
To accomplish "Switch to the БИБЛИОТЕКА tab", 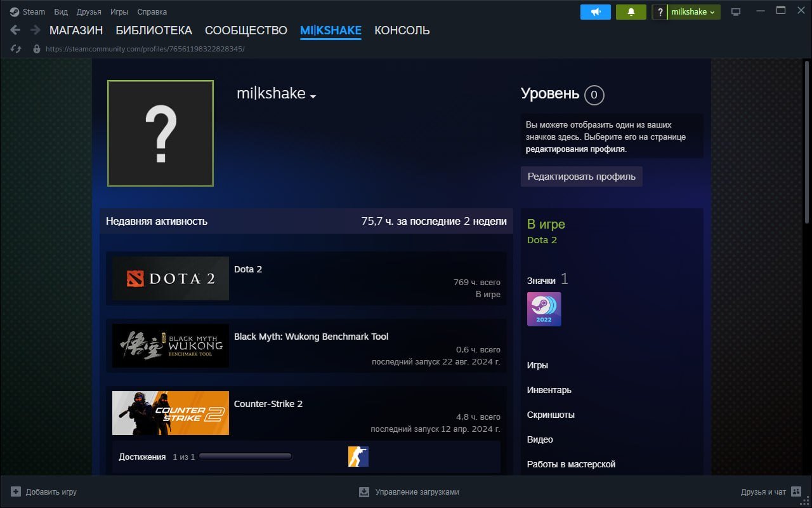I will point(154,30).
